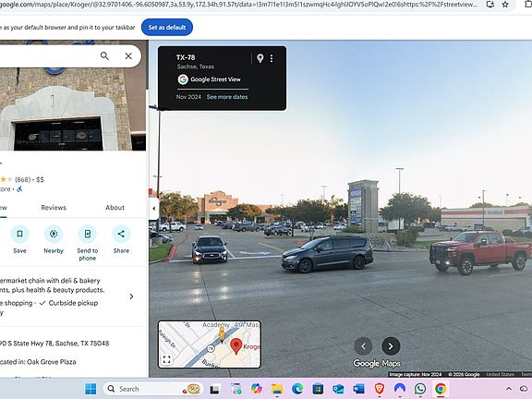Go to previous Street View image arrow
The height and width of the screenshot is (399, 532).
(363, 346)
